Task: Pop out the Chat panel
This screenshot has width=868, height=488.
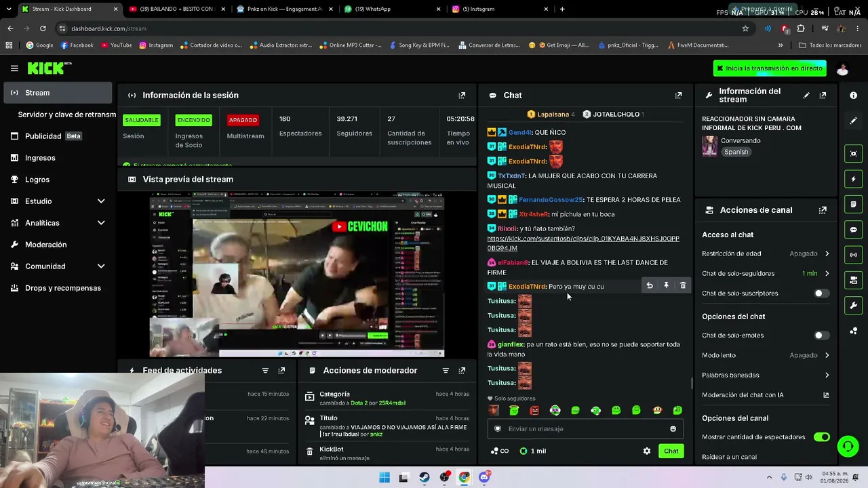Action: click(678, 96)
